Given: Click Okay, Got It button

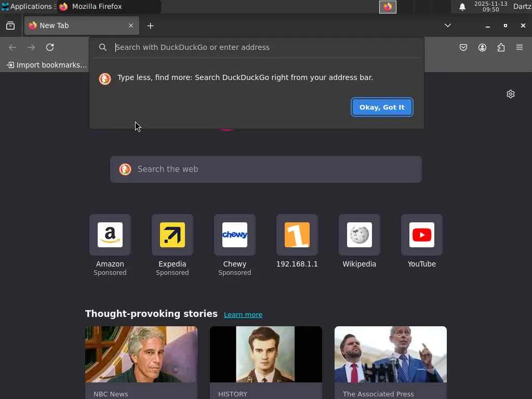Looking at the screenshot, I should point(382,107).
